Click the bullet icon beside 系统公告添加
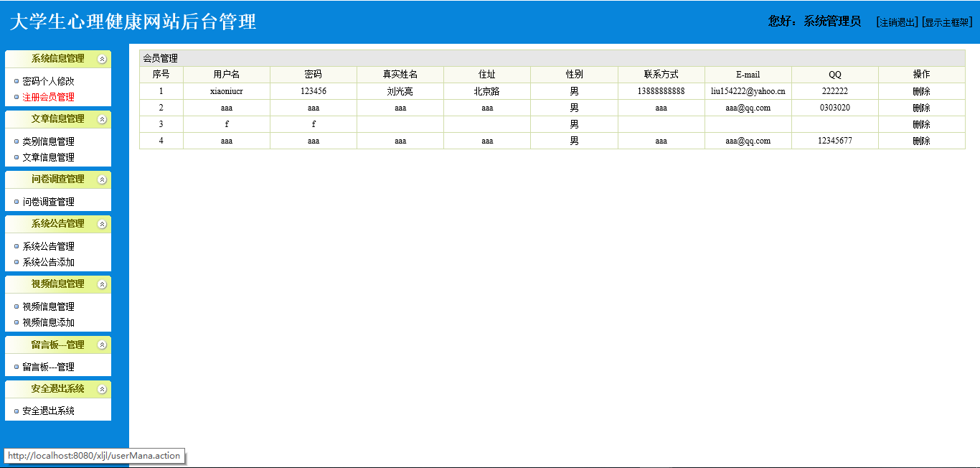 click(17, 262)
